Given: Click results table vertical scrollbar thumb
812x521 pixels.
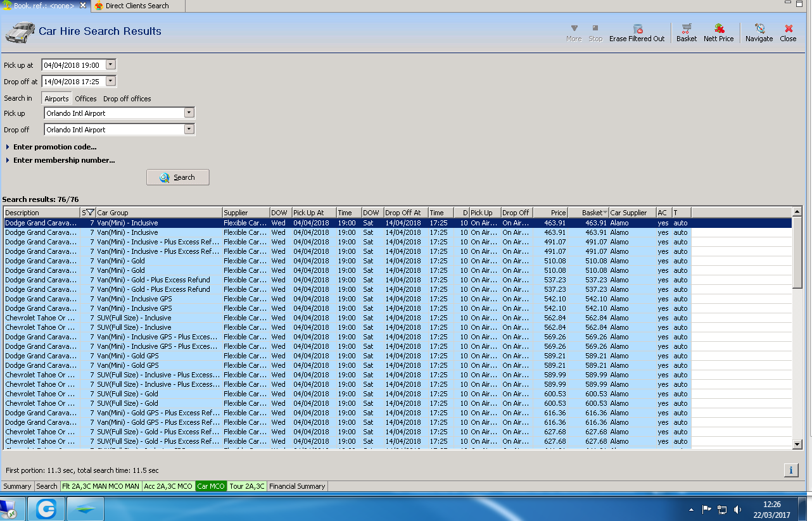Looking at the screenshot, I should (x=797, y=252).
